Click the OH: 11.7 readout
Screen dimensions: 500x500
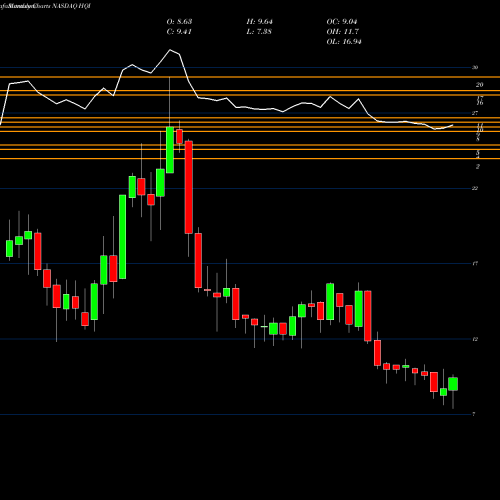tap(343, 32)
